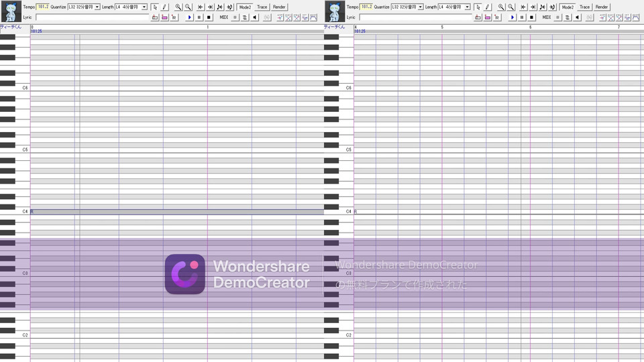This screenshot has height=362, width=644.
Task: Stop playback in the left window
Action: click(209, 17)
